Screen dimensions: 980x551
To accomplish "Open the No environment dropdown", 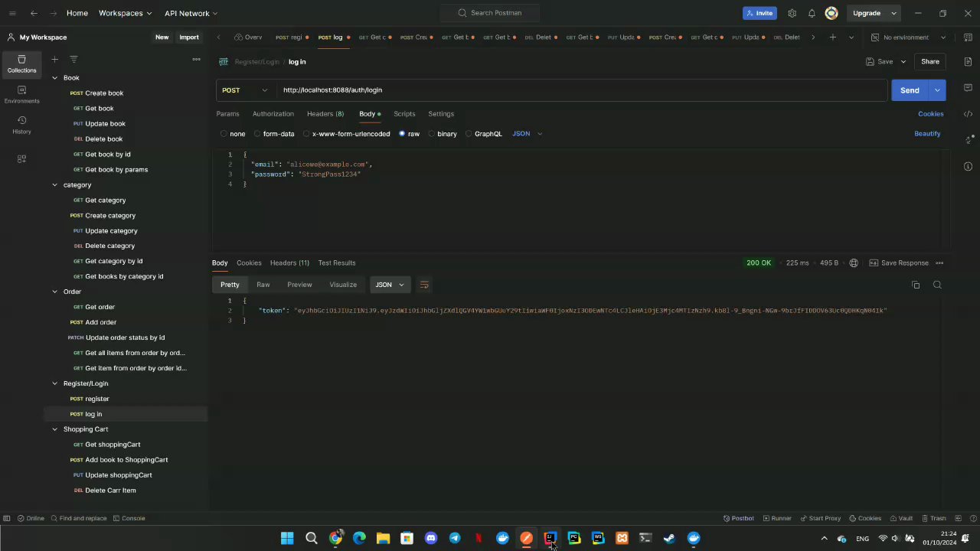I will [908, 37].
